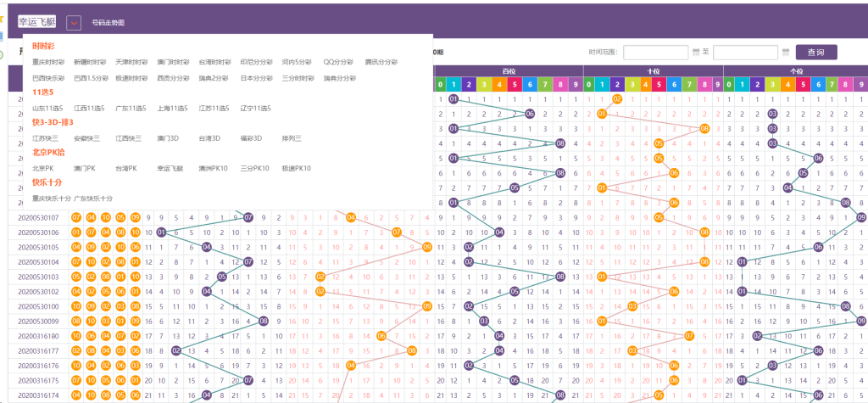Select 瑞典2分彩 in the 时时彩 group
Image resolution: width=868 pixels, height=403 pixels.
pos(214,78)
